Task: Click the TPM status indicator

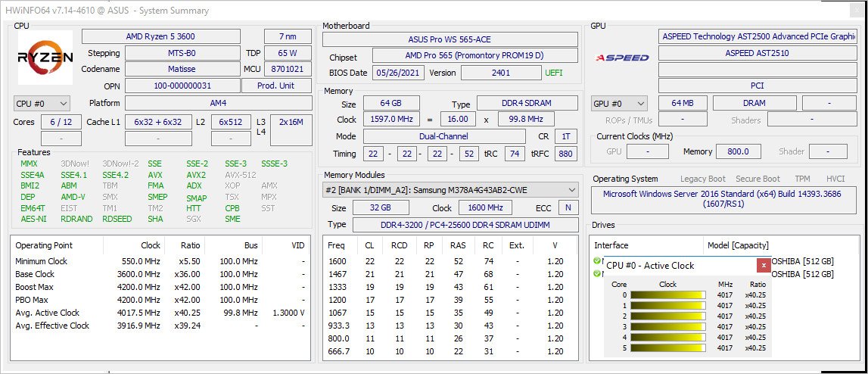Action: tap(802, 179)
